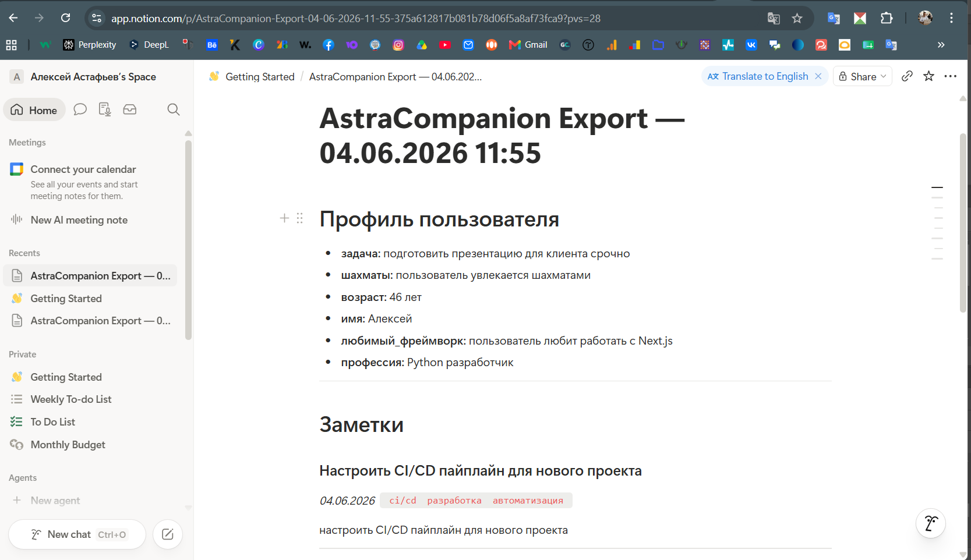Show hidden bookmarks with the double chevron

(x=941, y=45)
